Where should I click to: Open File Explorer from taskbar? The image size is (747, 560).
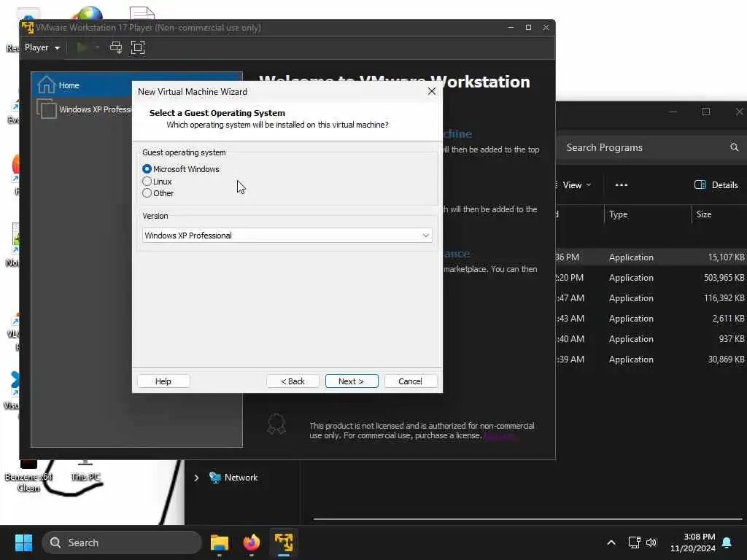coord(220,542)
